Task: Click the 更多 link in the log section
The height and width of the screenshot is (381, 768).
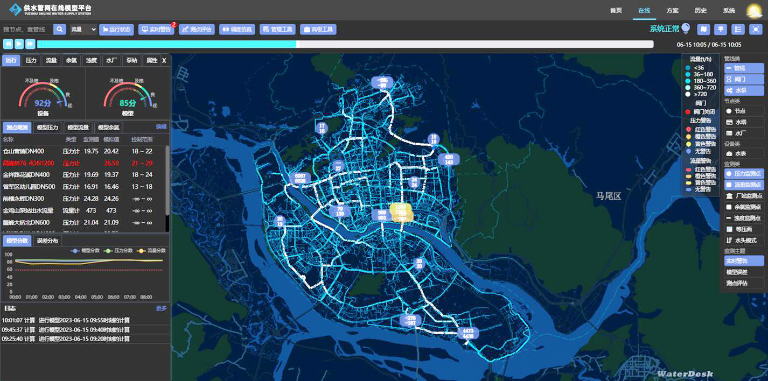Action: coord(161,309)
